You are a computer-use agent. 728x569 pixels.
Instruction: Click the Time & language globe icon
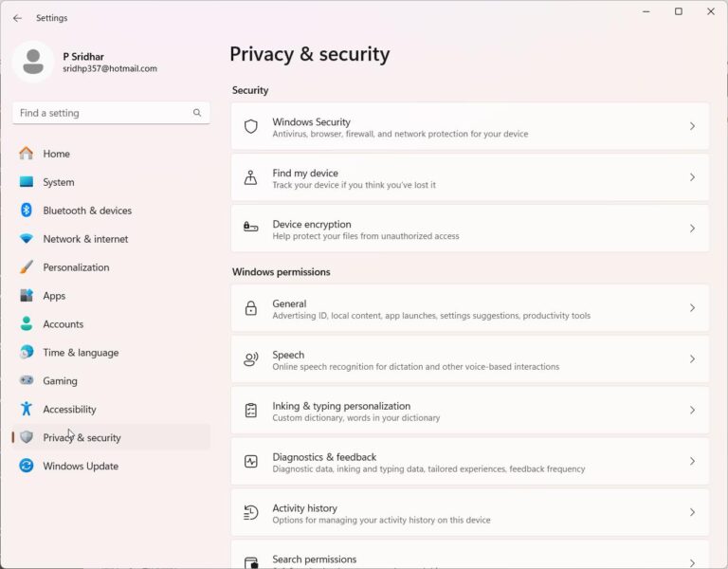point(27,352)
